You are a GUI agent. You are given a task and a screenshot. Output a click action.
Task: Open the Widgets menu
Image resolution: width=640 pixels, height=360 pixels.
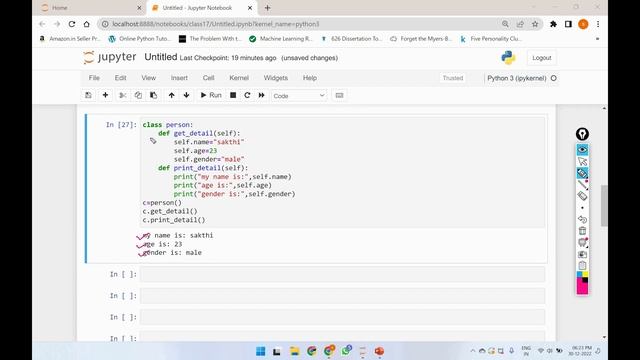click(x=276, y=78)
